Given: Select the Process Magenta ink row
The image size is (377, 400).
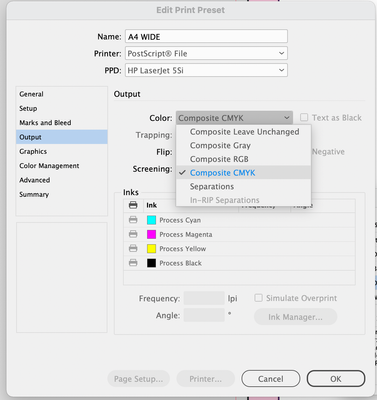Looking at the screenshot, I should (x=239, y=234).
